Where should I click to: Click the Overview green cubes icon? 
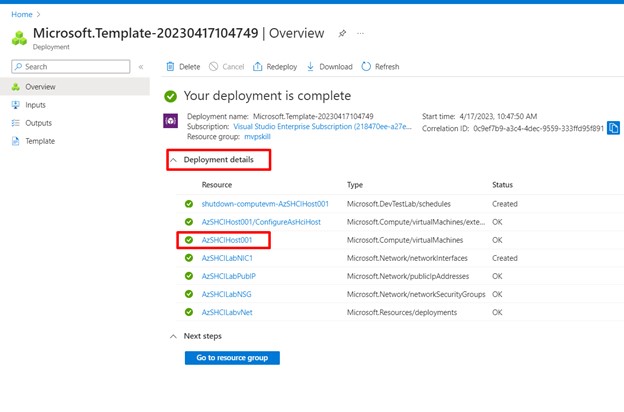click(x=16, y=87)
